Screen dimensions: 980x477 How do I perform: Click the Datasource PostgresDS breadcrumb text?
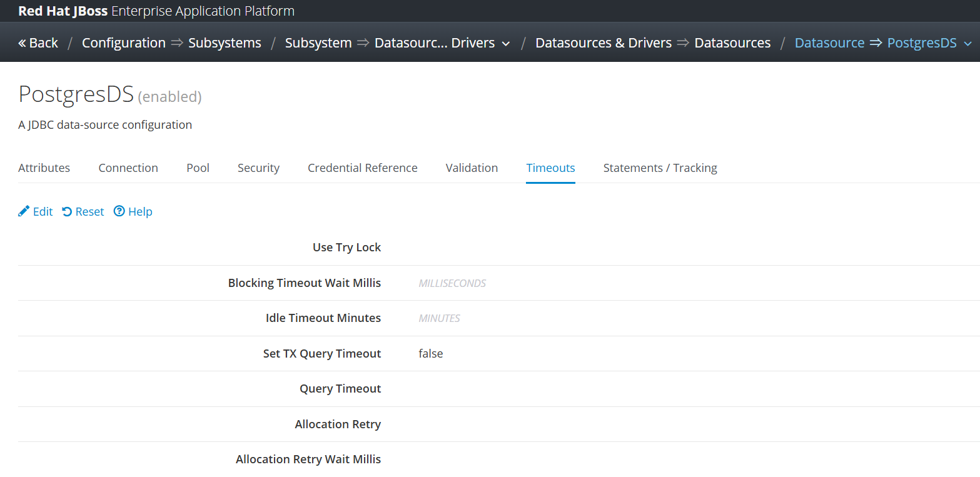point(876,43)
